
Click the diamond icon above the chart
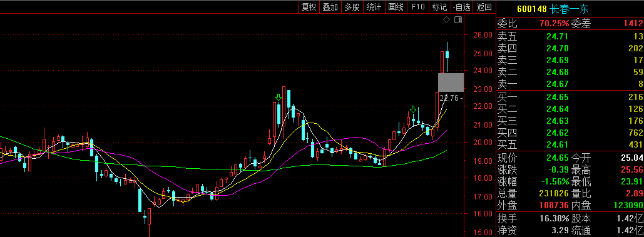tap(446, 19)
